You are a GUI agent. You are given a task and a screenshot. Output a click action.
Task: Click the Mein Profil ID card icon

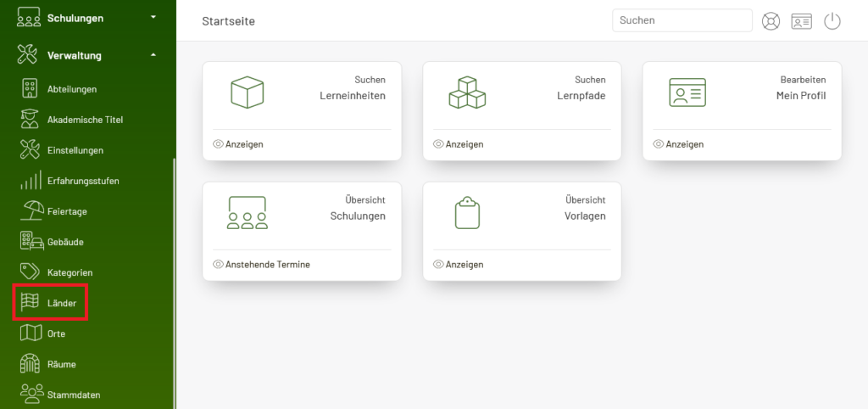point(687,92)
